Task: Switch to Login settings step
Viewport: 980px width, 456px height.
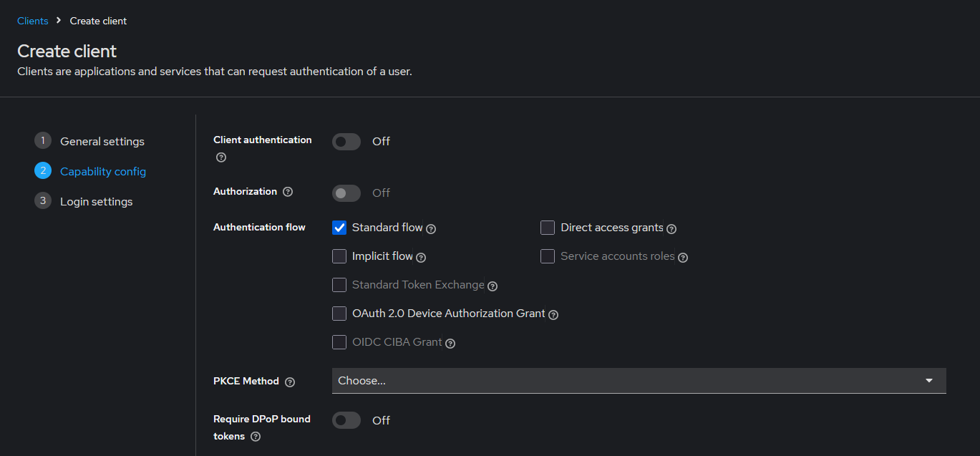Action: click(x=96, y=202)
